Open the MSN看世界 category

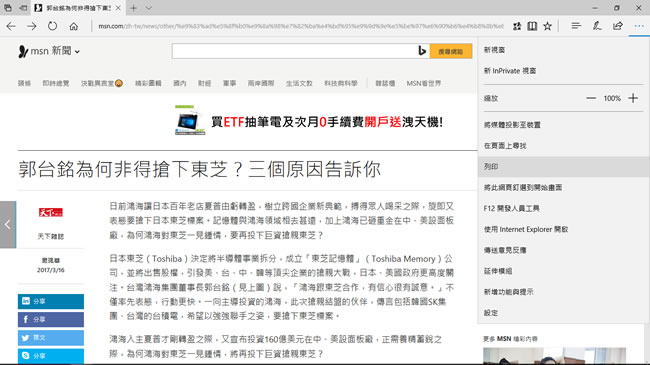tap(424, 83)
